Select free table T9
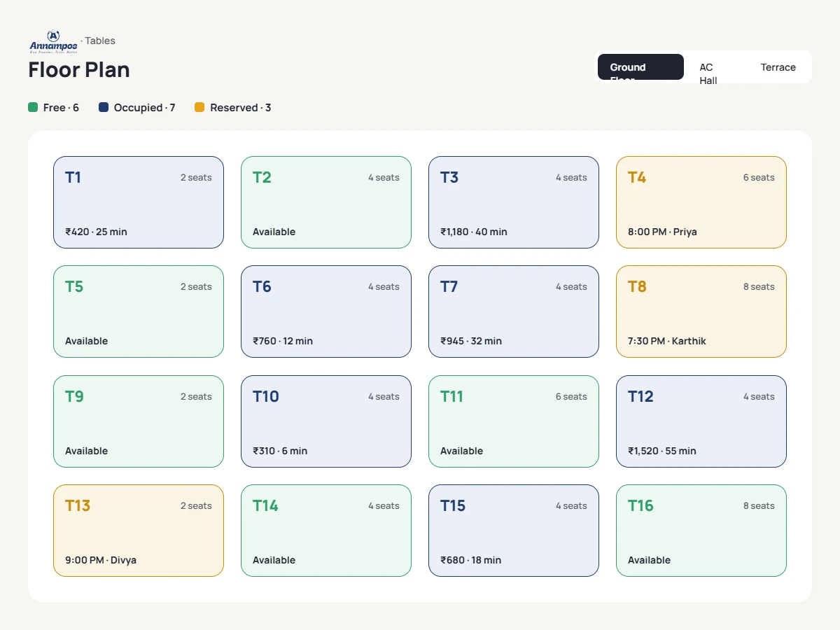 coord(139,421)
